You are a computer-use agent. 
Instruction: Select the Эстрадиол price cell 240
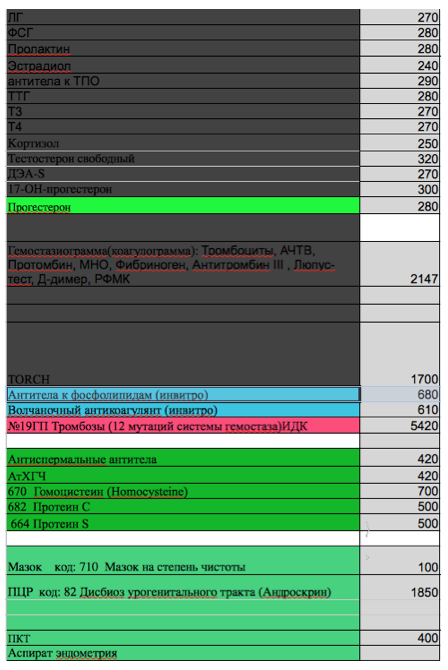[x=399, y=65]
